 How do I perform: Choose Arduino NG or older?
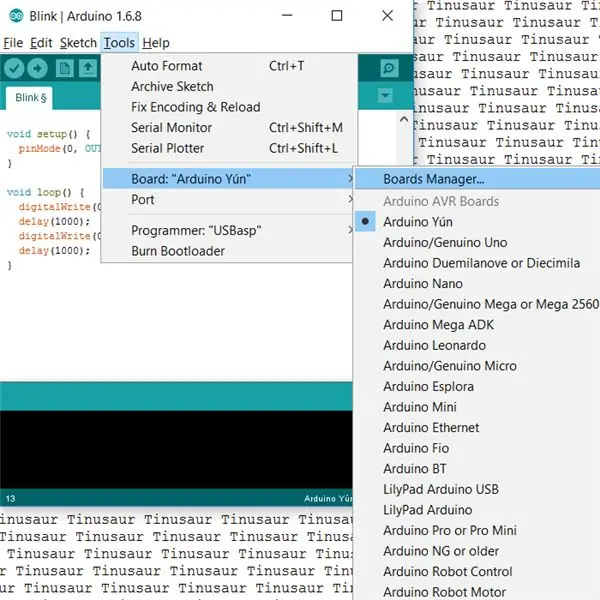tap(478, 551)
